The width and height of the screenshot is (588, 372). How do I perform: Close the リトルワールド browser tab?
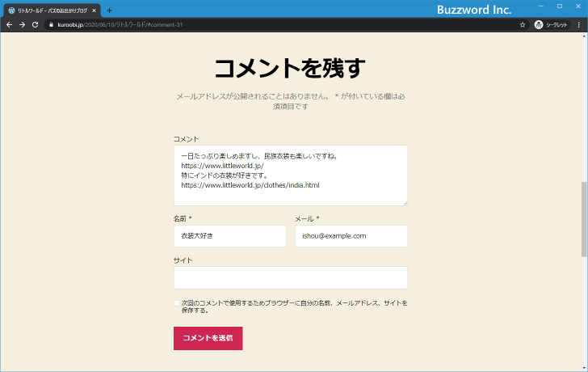click(x=94, y=11)
